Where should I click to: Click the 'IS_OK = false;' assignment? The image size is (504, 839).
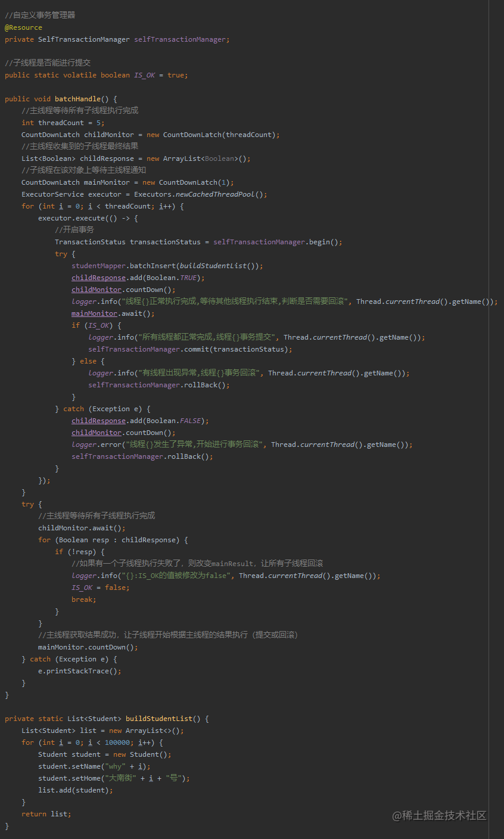pos(101,588)
